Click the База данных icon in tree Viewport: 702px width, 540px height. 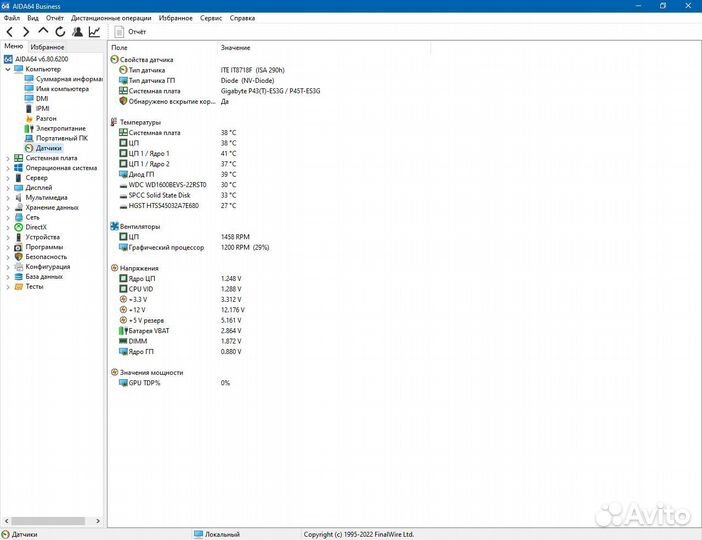pyautogui.click(x=18, y=276)
